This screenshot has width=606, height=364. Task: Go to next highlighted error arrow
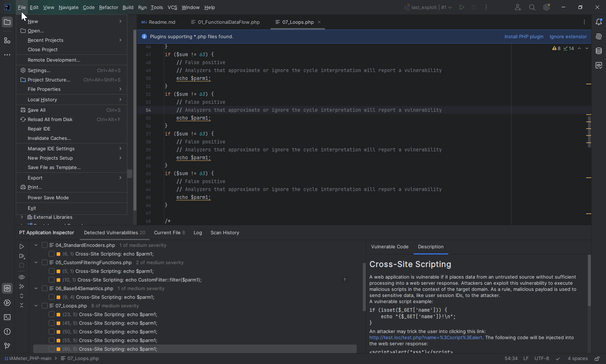click(x=587, y=48)
